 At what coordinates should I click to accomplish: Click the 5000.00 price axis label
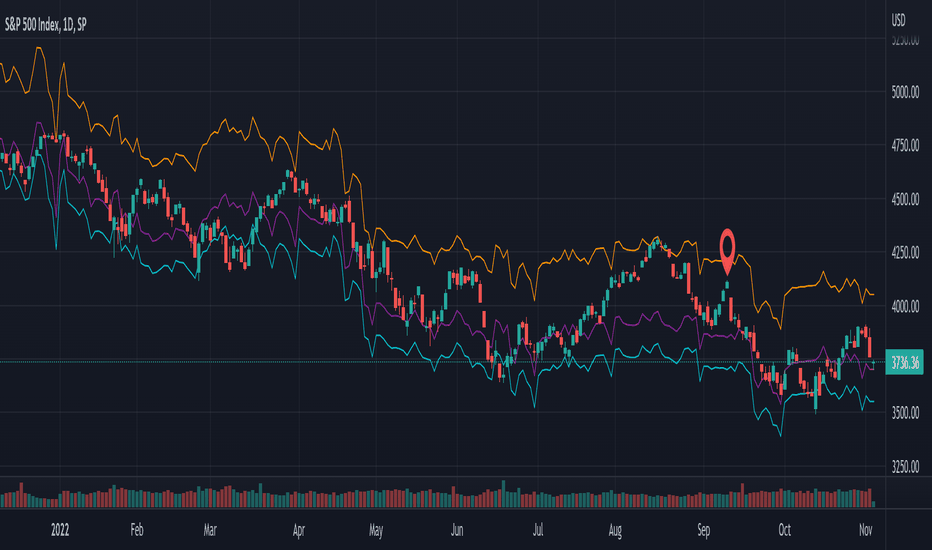pyautogui.click(x=905, y=92)
